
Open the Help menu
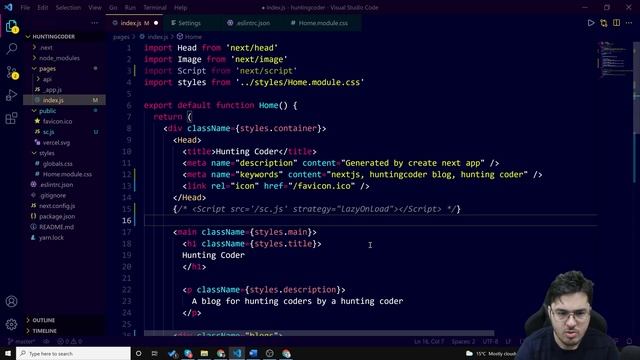(180, 7)
